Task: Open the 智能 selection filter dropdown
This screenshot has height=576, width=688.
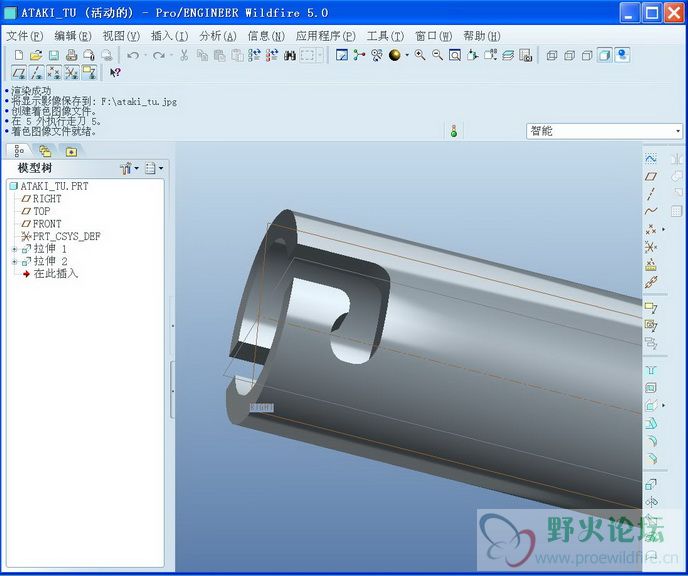Action: coord(604,131)
